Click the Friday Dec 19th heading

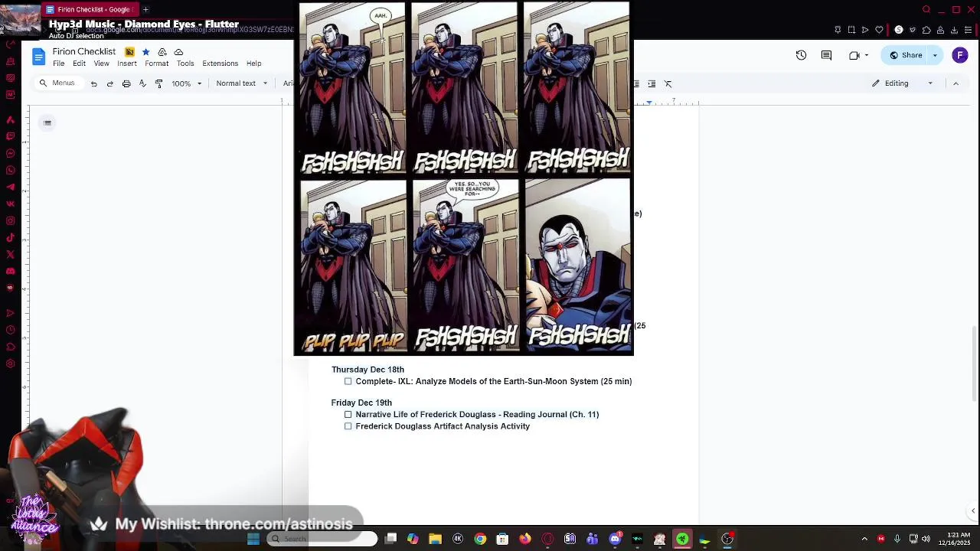(x=361, y=403)
